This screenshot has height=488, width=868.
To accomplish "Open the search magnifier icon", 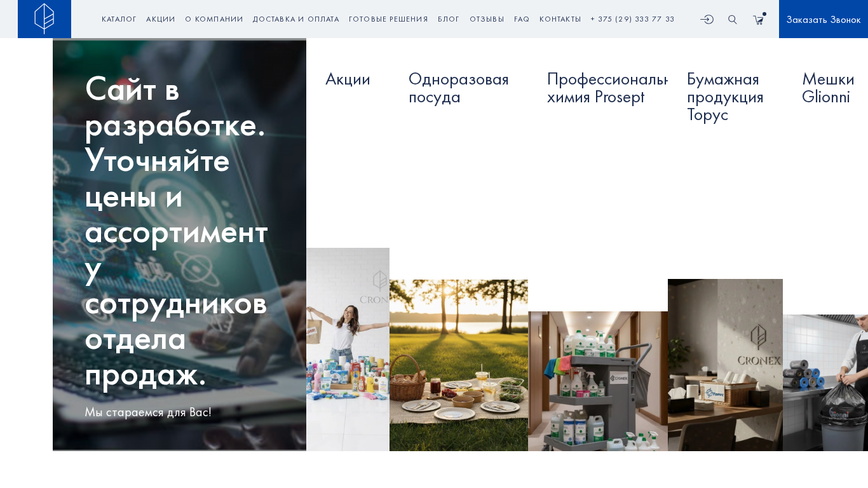I will point(733,20).
